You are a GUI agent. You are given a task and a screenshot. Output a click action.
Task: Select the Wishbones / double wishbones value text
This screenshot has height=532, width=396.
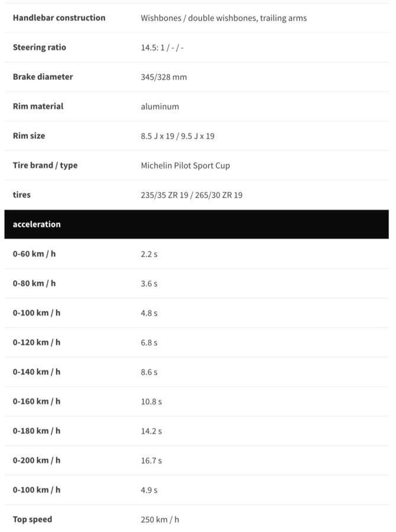(223, 18)
